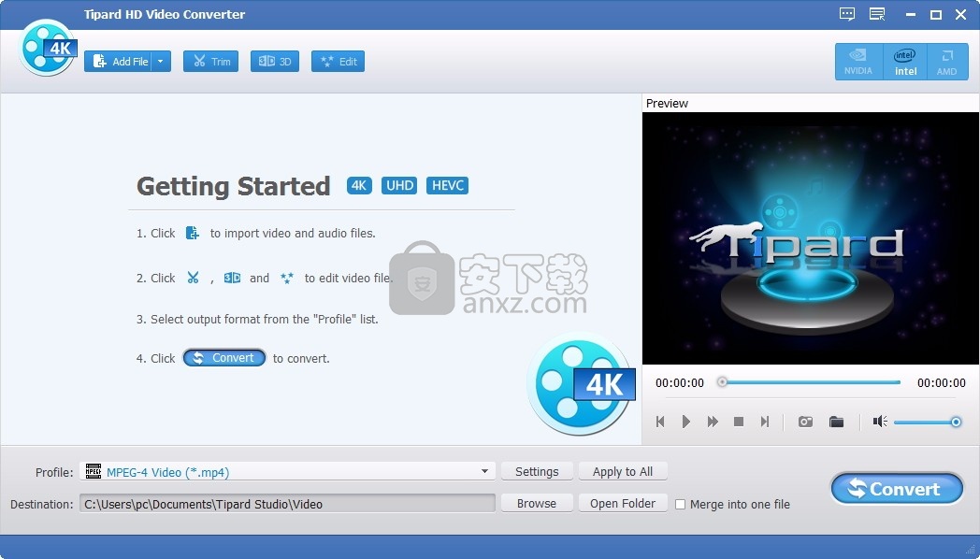
Task: Click the 4K app logo in toolbar
Action: coord(48,48)
